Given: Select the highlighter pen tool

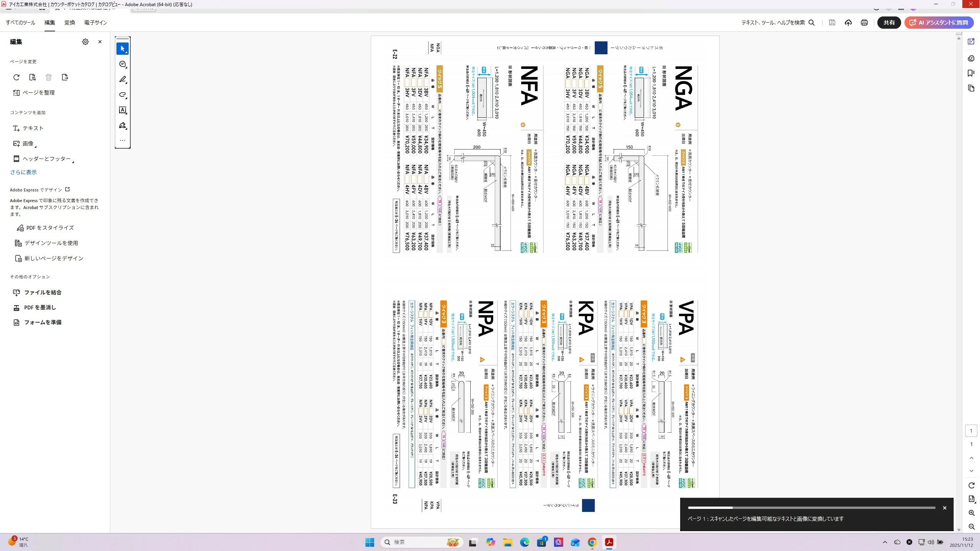Looking at the screenshot, I should 123,79.
